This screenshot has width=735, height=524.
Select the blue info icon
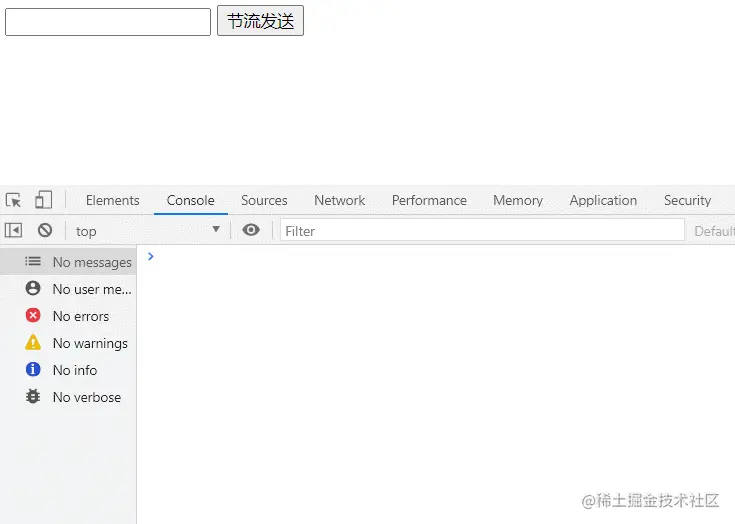tap(33, 369)
